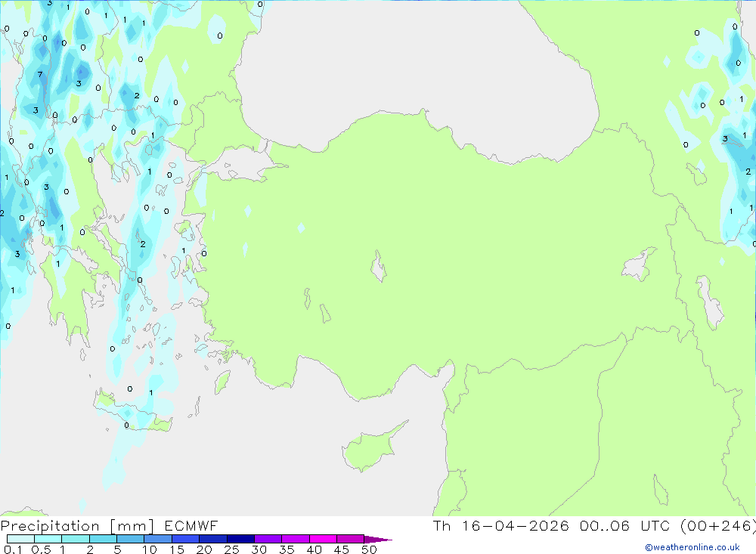Select the 5–10 mm legend color swatch

pyautogui.click(x=130, y=539)
